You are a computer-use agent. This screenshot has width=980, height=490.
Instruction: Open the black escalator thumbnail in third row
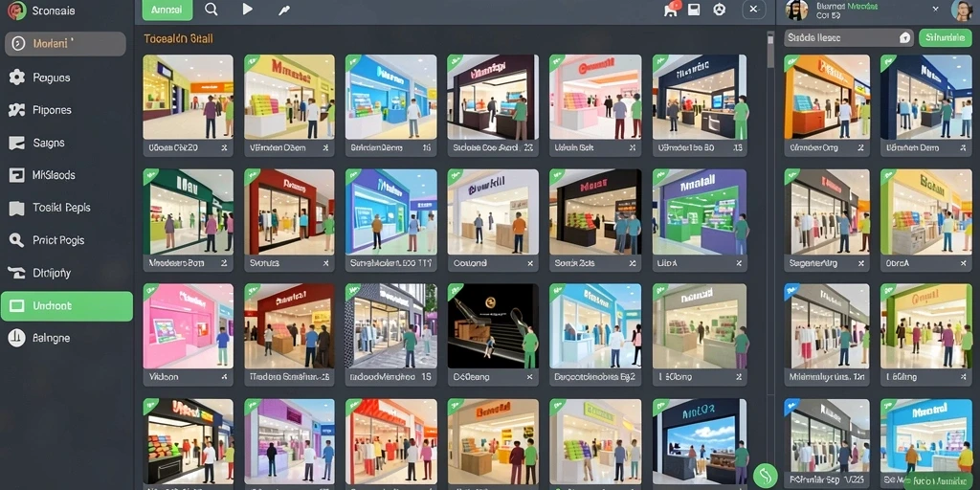pos(493,326)
